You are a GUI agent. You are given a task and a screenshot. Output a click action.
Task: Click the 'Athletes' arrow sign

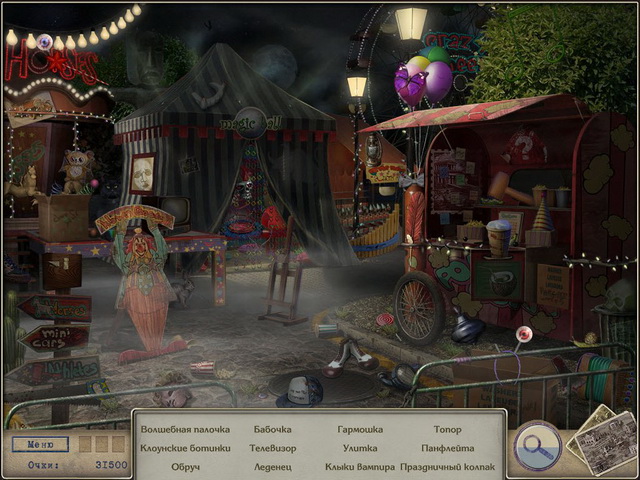[53, 369]
